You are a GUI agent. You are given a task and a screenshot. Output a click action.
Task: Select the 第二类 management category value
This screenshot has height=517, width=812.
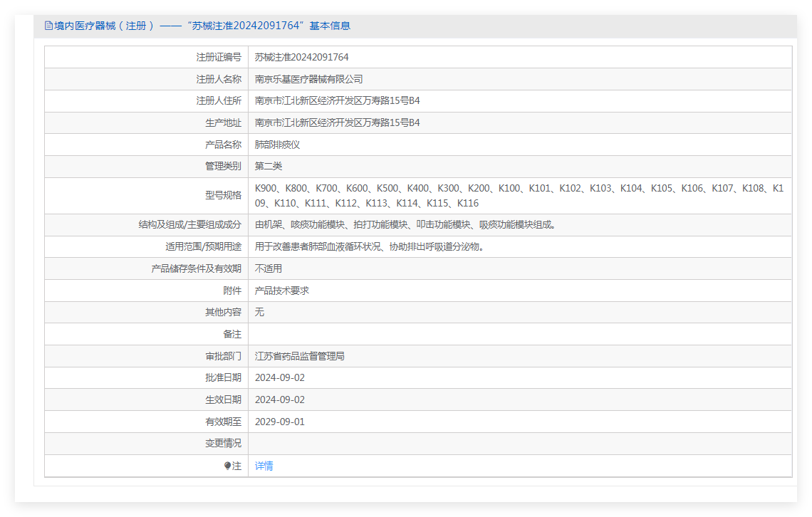pos(269,166)
